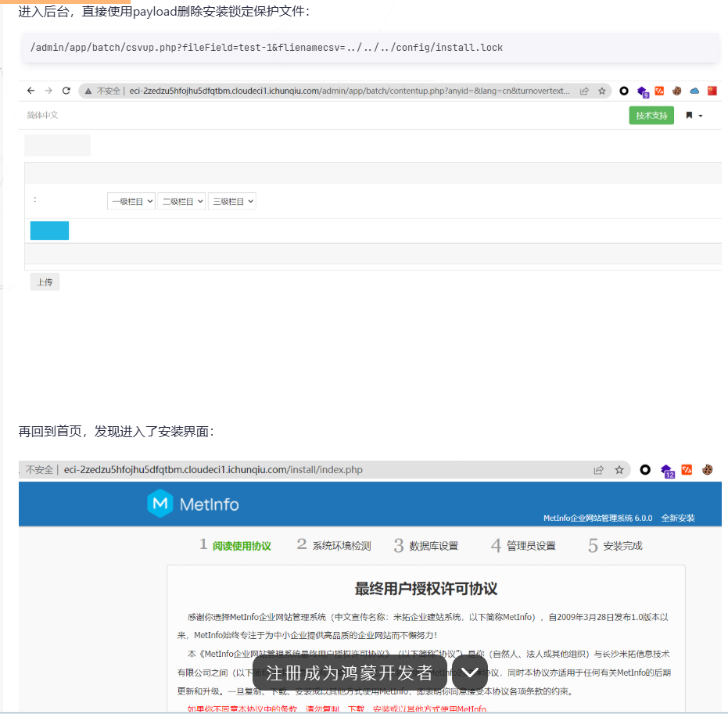Open purple extension with badge 9
Screen dimensions: 728x714
tap(643, 91)
